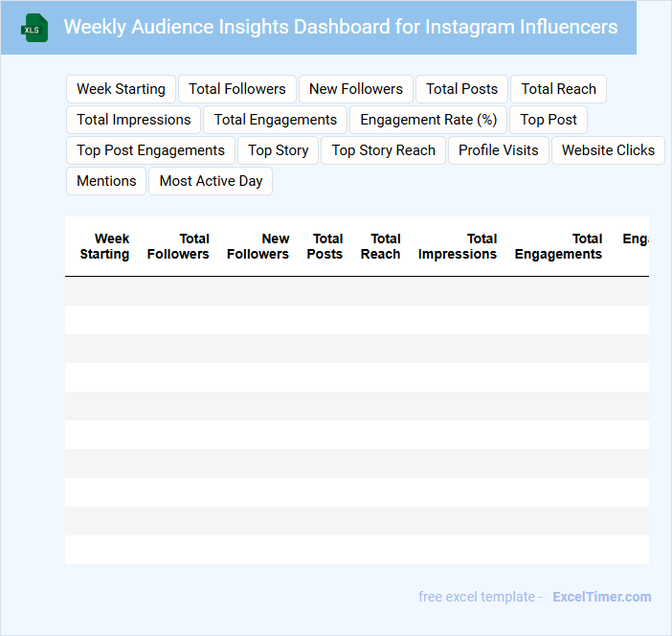Open the ExcelTimer.com link
The width and height of the screenshot is (672, 636).
tap(601, 597)
